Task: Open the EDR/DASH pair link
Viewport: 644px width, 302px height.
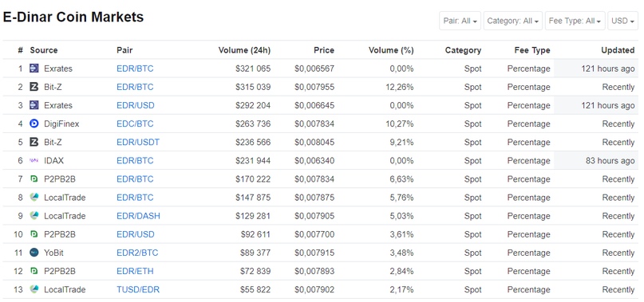Action: [138, 216]
